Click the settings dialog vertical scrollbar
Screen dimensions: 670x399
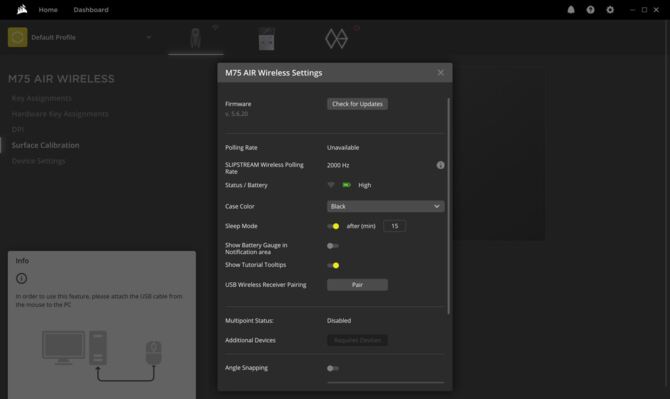(x=448, y=206)
